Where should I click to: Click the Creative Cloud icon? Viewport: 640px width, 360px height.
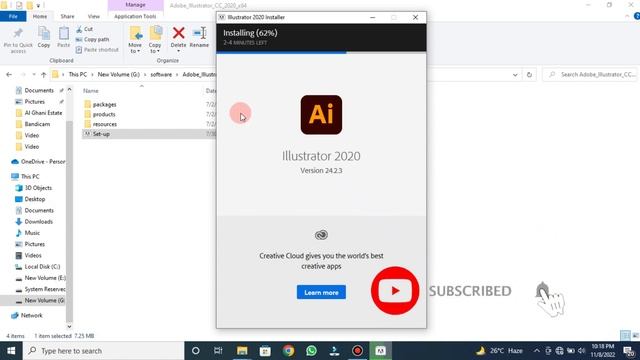click(321, 235)
